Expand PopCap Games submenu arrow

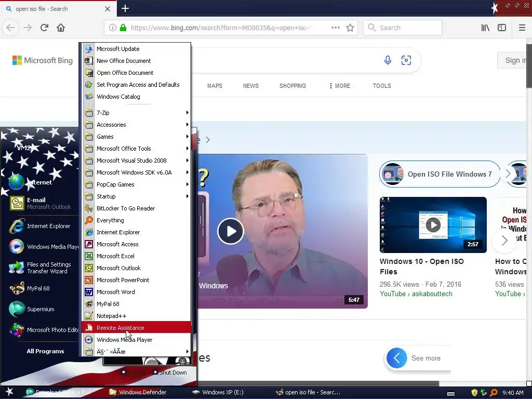(187, 184)
